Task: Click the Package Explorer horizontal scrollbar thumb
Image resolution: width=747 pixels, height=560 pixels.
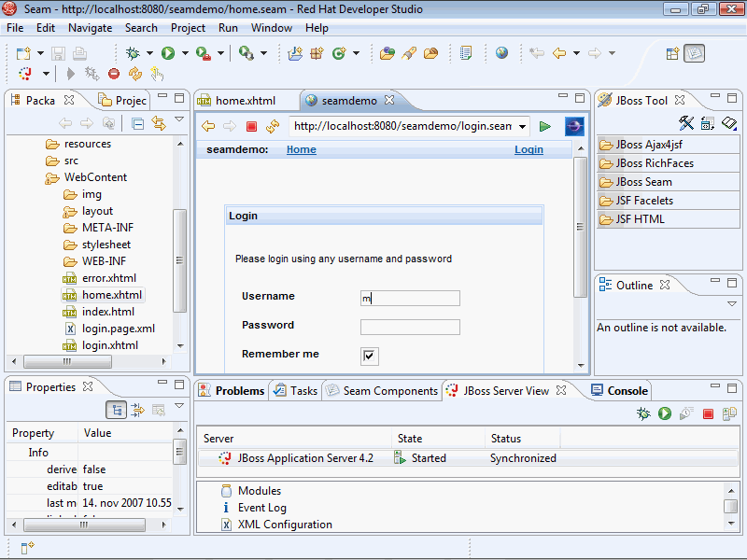Action: point(67,362)
